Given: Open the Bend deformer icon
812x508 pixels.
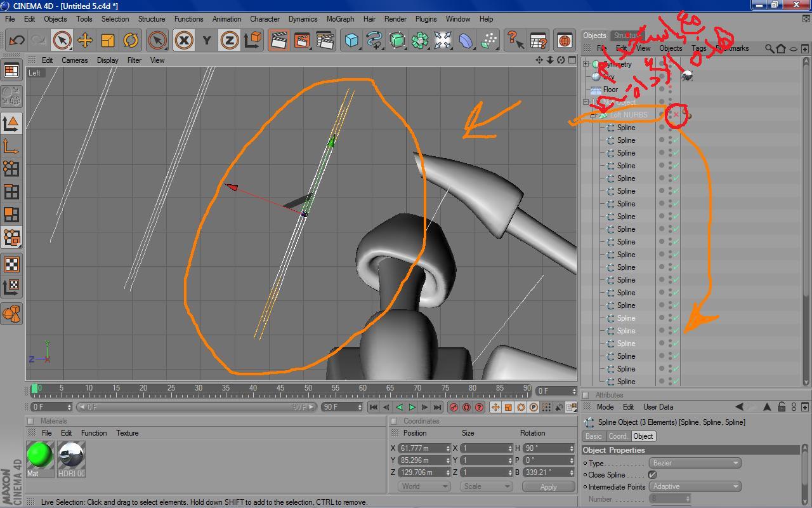Looking at the screenshot, I should click(466, 40).
